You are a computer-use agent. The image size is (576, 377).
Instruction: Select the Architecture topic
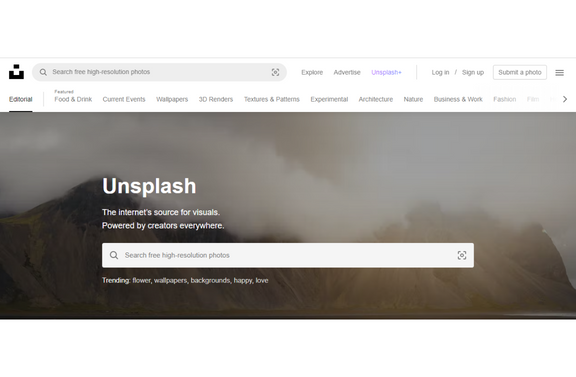pyautogui.click(x=376, y=99)
